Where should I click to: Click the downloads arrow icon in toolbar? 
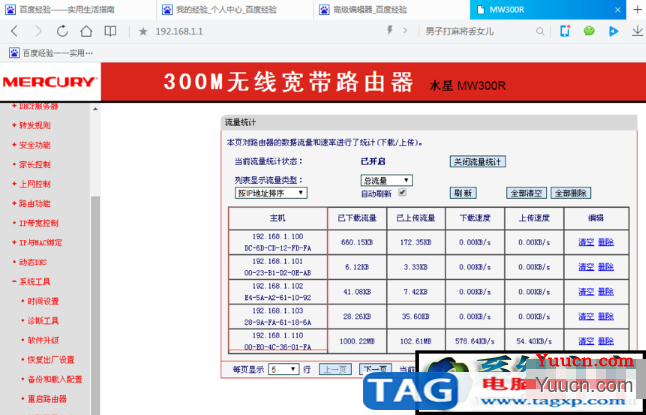637,31
